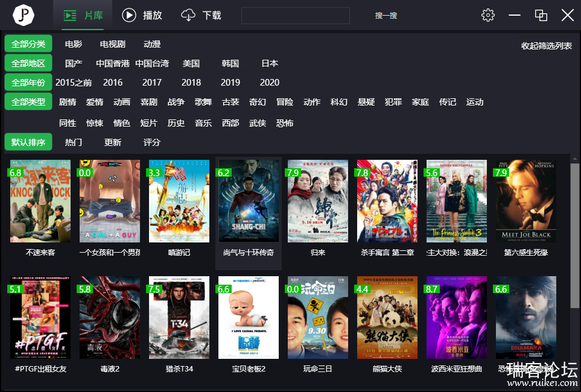Filter region by 国产

[x=74, y=63]
